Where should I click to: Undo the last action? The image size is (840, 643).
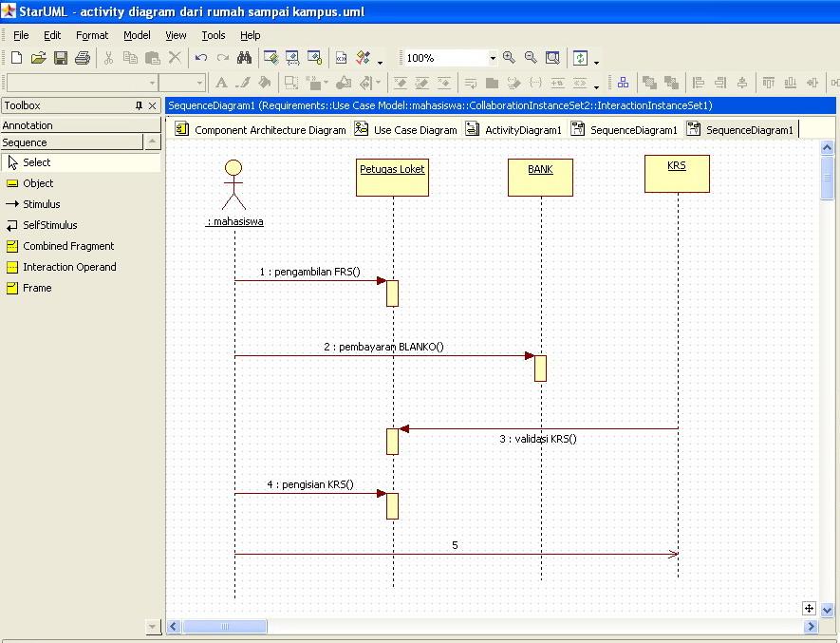coord(201,58)
